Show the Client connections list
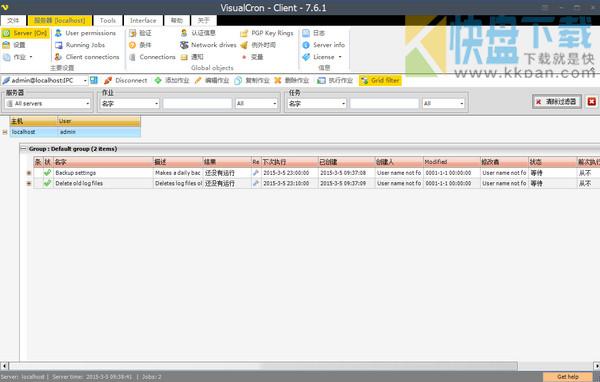Screen dimensions: 600x382 click(x=87, y=57)
